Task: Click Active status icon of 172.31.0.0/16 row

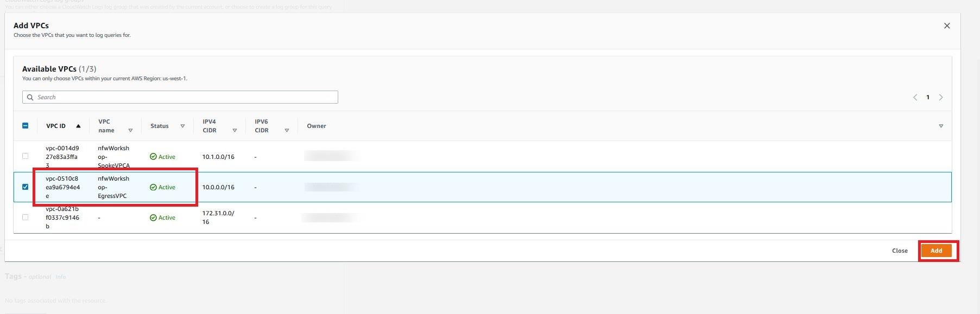Action: tap(153, 217)
